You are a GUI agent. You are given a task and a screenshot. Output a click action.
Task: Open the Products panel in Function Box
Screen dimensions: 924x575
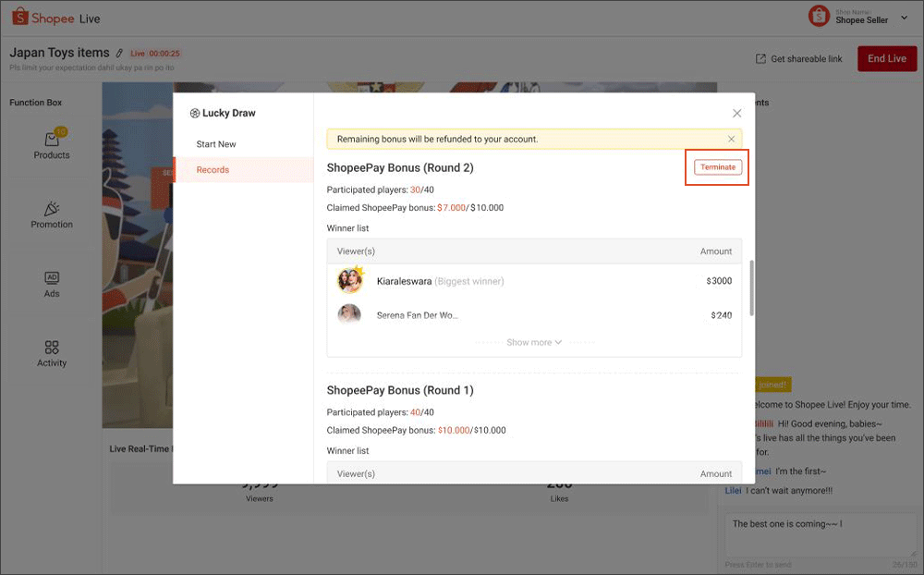[52, 143]
